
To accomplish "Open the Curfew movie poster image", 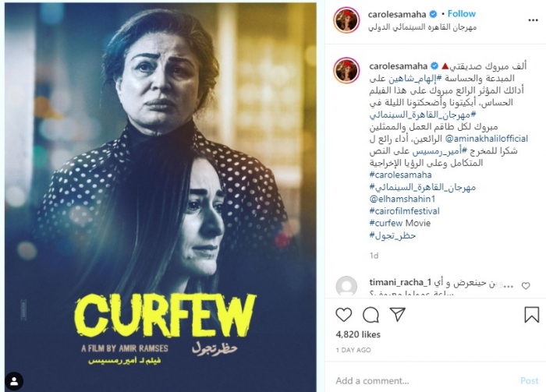I will (x=161, y=197).
